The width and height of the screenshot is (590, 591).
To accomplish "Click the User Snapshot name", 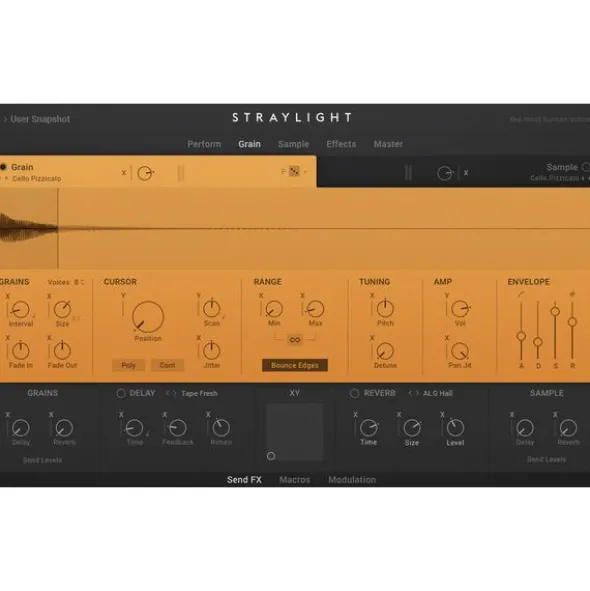I will 40,119.
